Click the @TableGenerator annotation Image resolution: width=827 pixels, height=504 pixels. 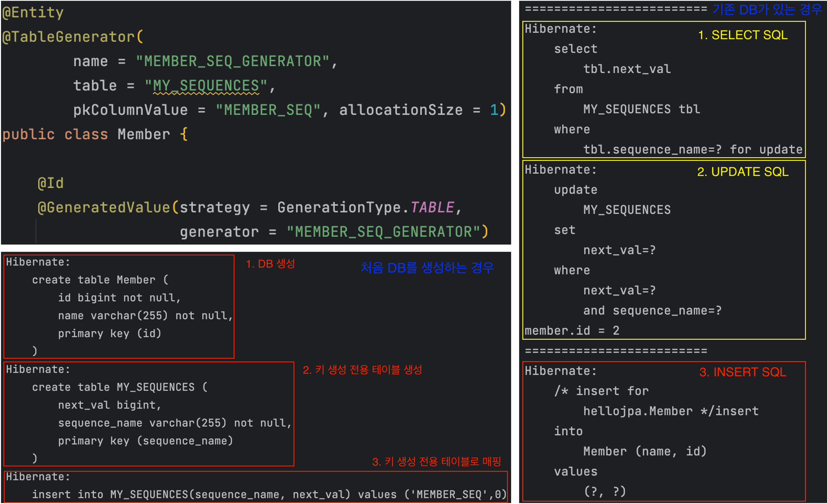(68, 37)
